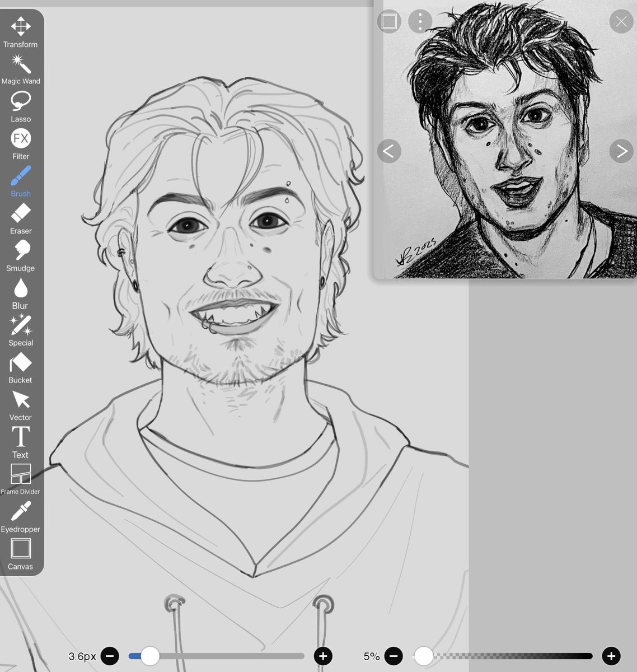The image size is (637, 672).
Task: Increase brush opacity with plus button
Action: [x=611, y=656]
